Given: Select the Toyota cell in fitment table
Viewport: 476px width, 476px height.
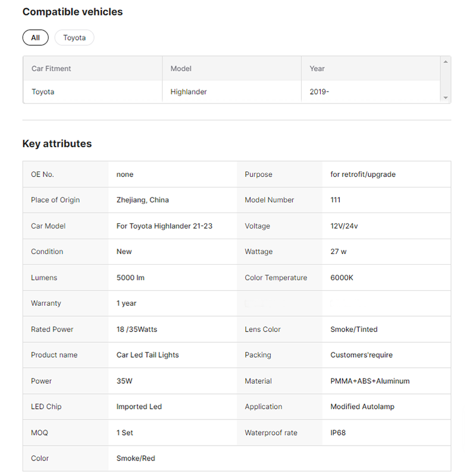Looking at the screenshot, I should pos(43,92).
